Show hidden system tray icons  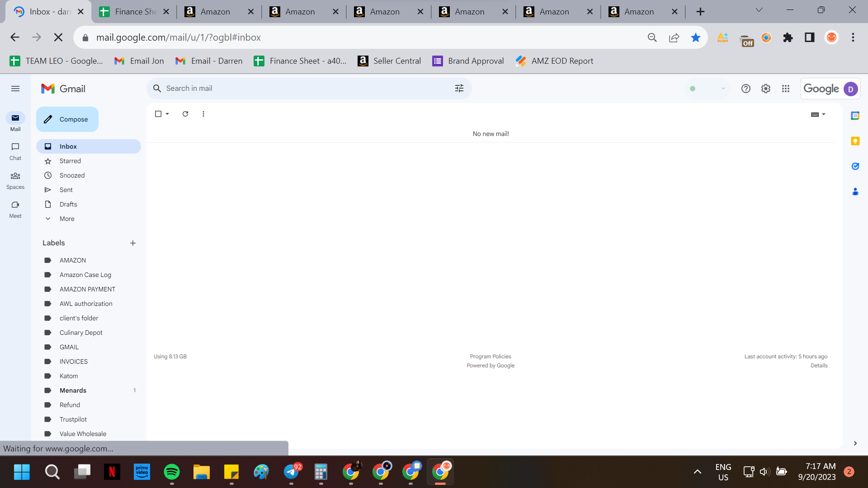[x=698, y=472]
